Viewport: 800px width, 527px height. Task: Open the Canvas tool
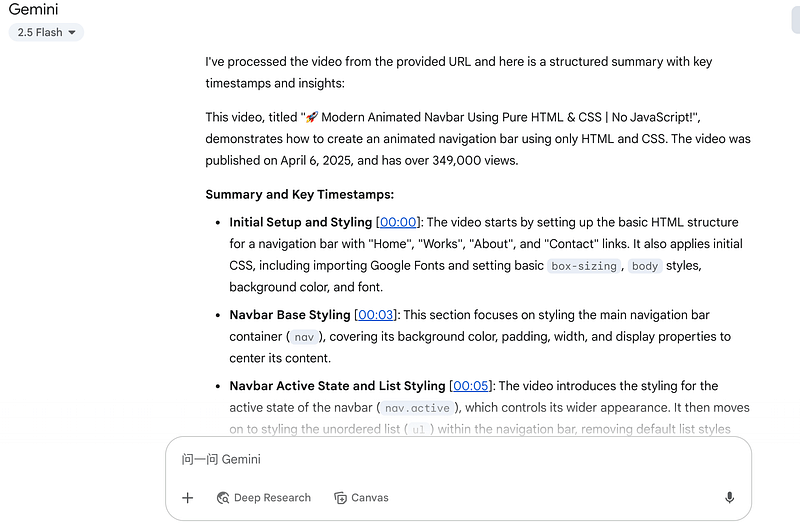[361, 498]
